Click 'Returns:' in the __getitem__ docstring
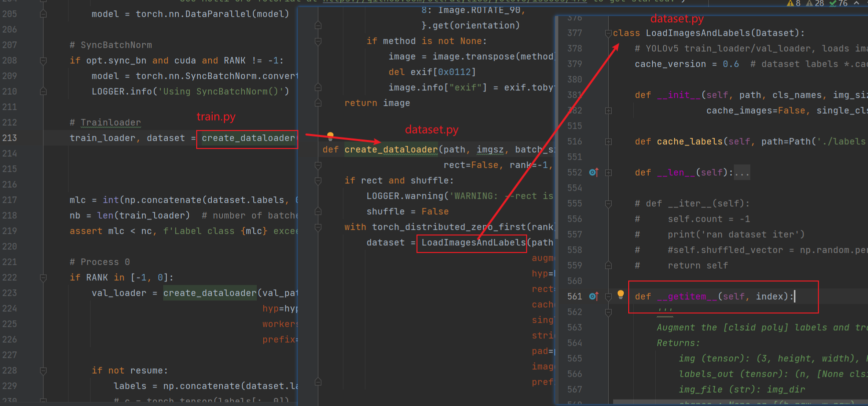Screen dimensions: 868x406 point(678,343)
